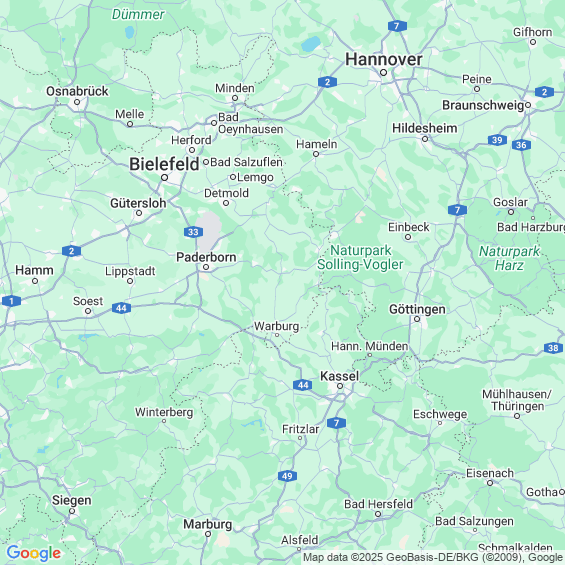Select the Paderborn city marker

(206, 267)
